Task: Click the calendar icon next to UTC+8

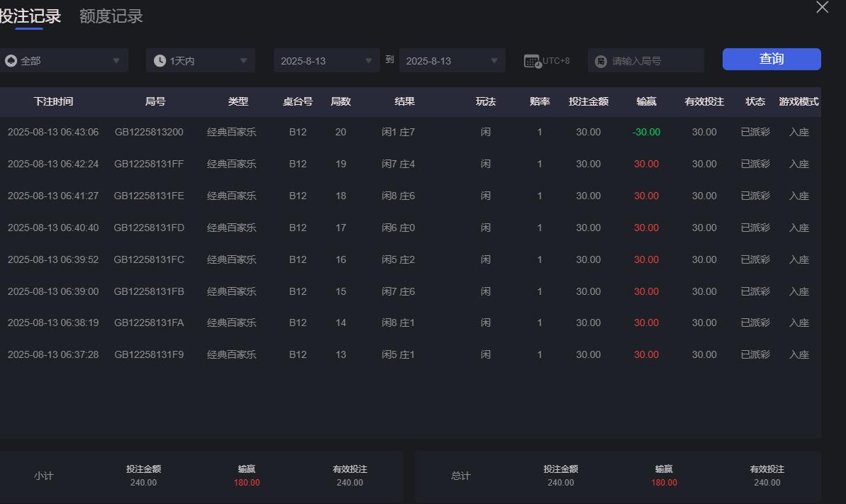Action: [x=530, y=60]
